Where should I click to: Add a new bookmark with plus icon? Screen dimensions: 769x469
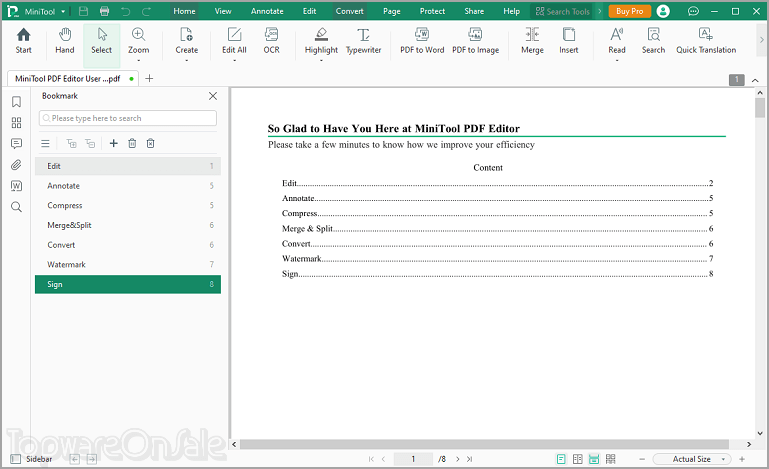tap(113, 143)
